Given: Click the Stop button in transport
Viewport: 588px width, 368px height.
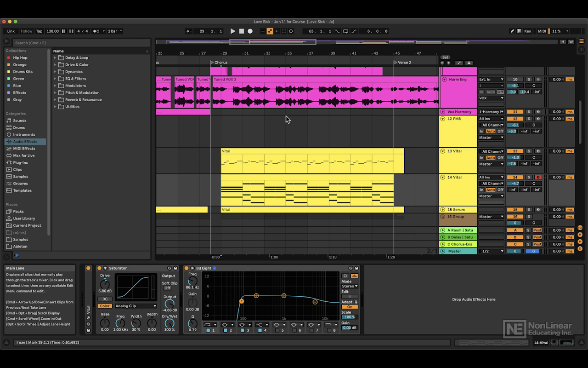Looking at the screenshot, I should point(241,31).
